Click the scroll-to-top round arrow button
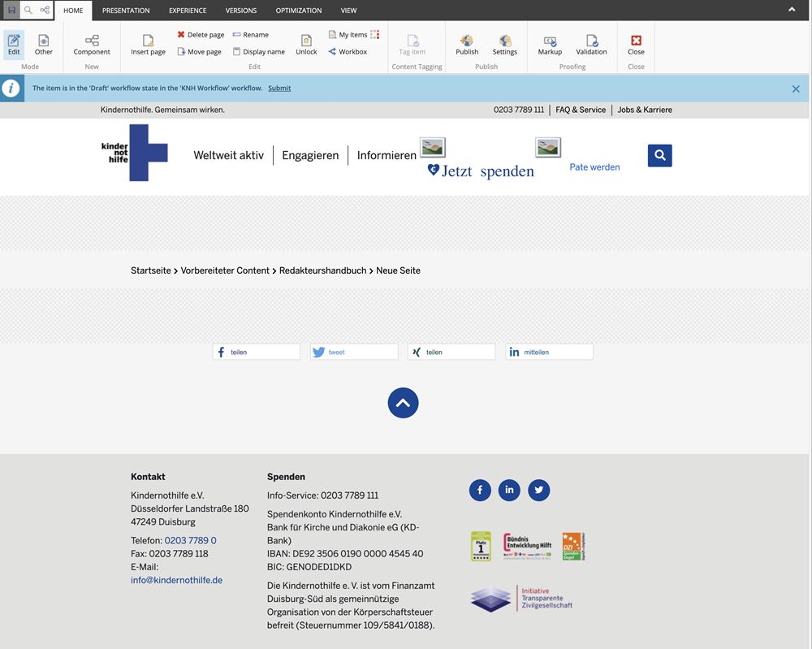The width and height of the screenshot is (812, 649). click(403, 403)
